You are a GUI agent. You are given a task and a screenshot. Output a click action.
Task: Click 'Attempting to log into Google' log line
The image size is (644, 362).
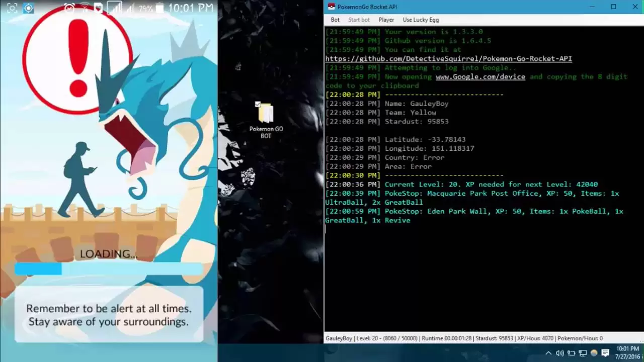[x=421, y=68]
